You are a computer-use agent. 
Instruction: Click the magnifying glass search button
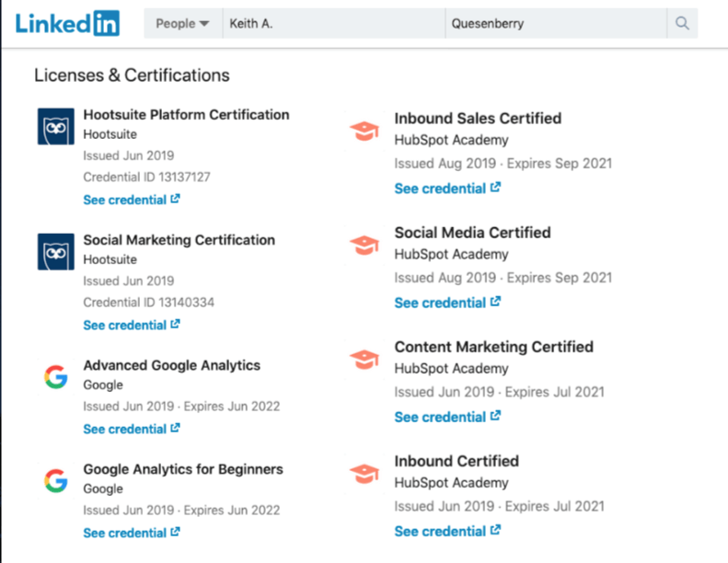[682, 23]
